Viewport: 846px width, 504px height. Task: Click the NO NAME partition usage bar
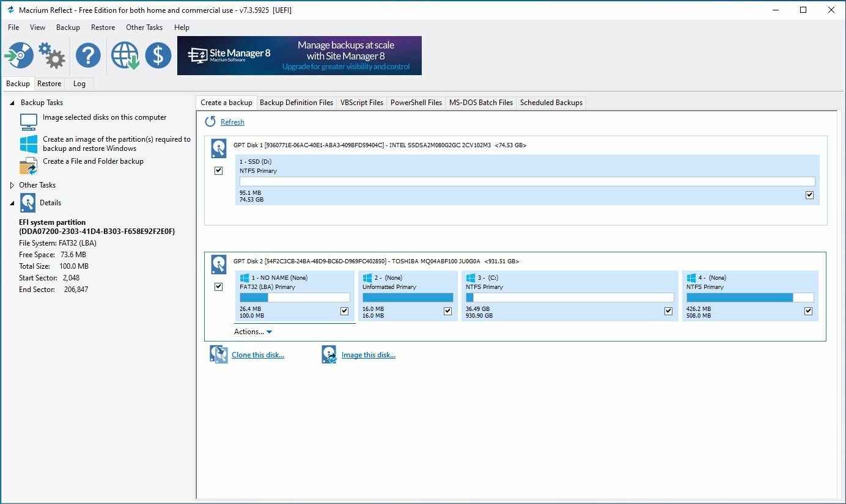[x=295, y=298]
